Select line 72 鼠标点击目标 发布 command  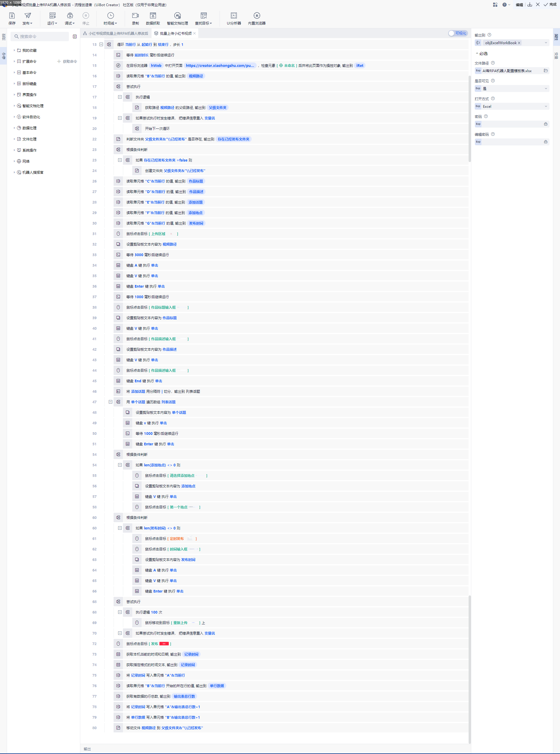pyautogui.click(x=291, y=644)
